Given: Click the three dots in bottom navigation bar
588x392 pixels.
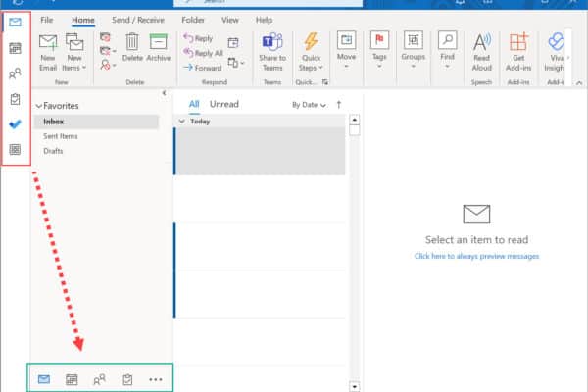Looking at the screenshot, I should pyautogui.click(x=155, y=379).
